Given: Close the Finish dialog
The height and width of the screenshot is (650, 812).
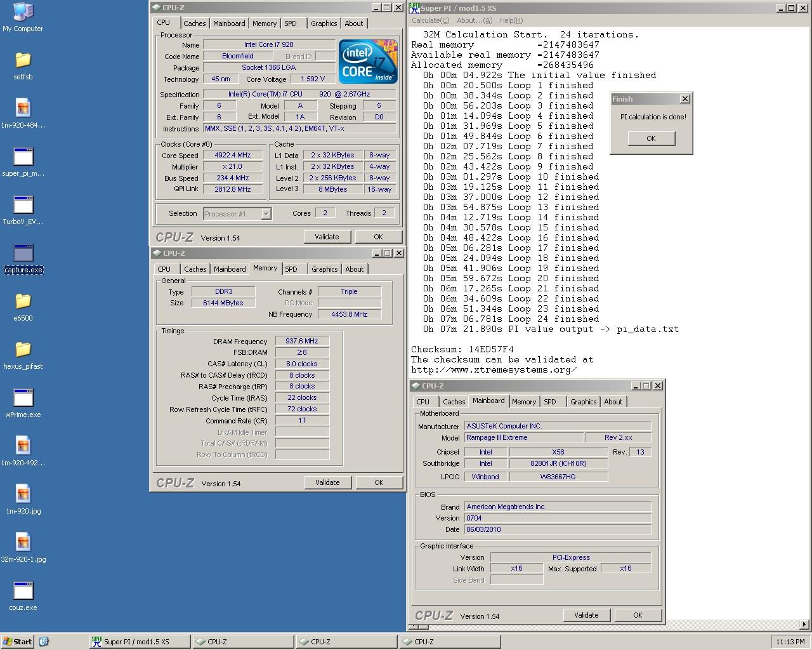Looking at the screenshot, I should [684, 99].
